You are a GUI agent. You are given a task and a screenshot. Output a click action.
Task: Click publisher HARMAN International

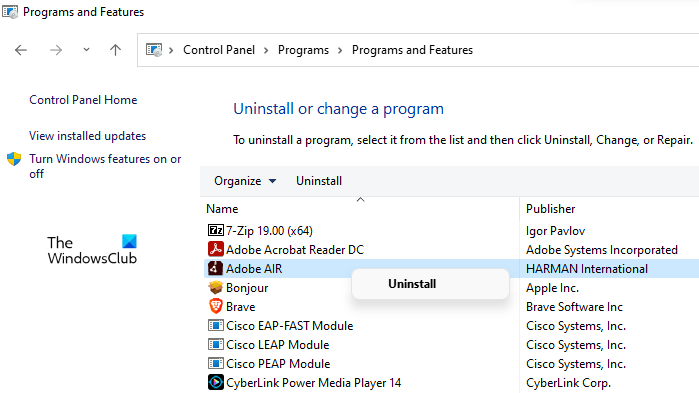[x=587, y=269]
